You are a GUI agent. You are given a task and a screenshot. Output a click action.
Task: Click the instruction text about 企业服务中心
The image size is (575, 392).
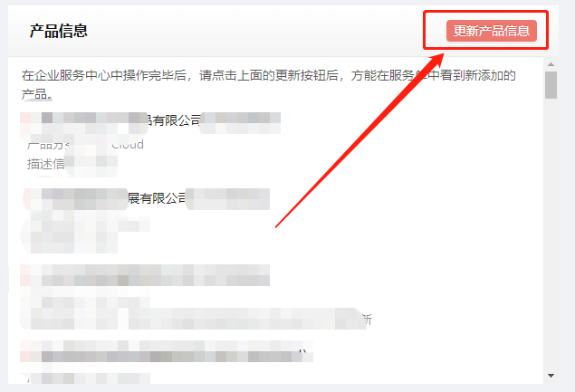[x=268, y=85]
